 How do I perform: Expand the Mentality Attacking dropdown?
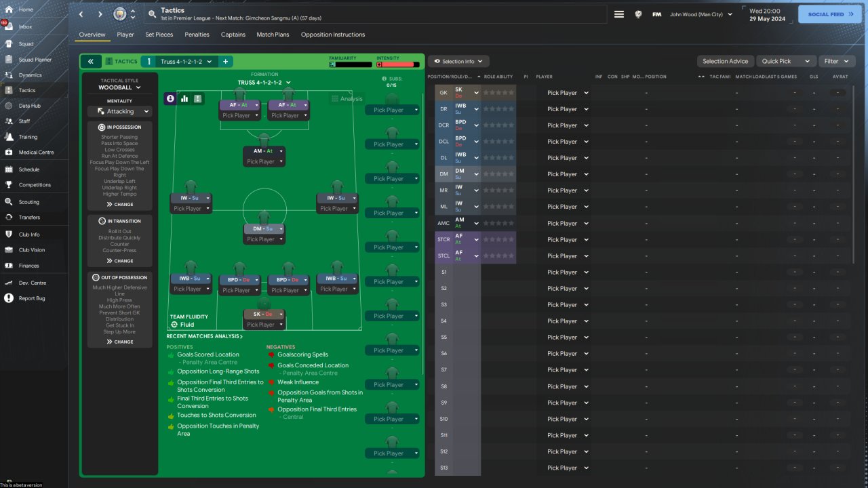pyautogui.click(x=119, y=111)
